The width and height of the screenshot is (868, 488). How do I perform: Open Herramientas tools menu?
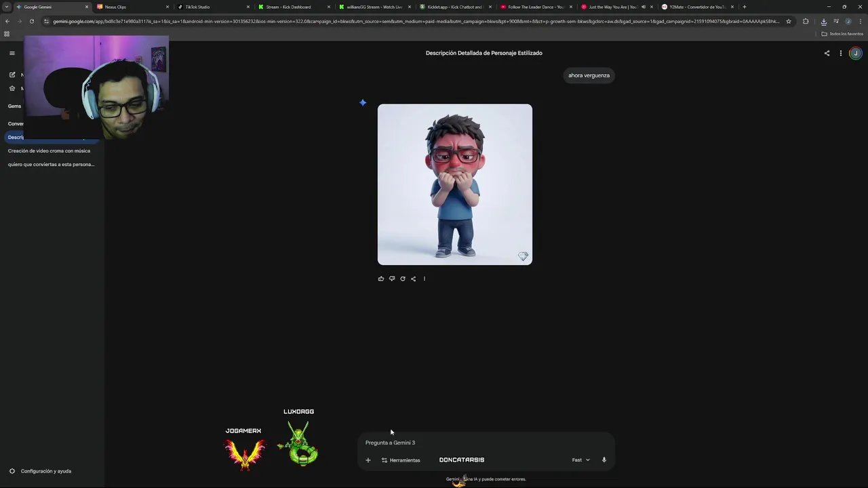tap(401, 460)
